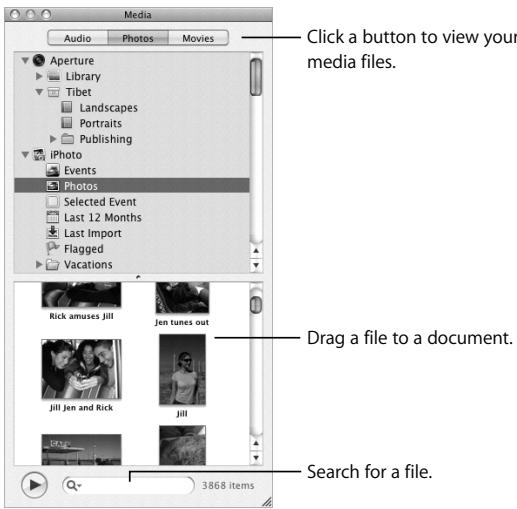Click the pane splitter handle dot

tap(138, 277)
